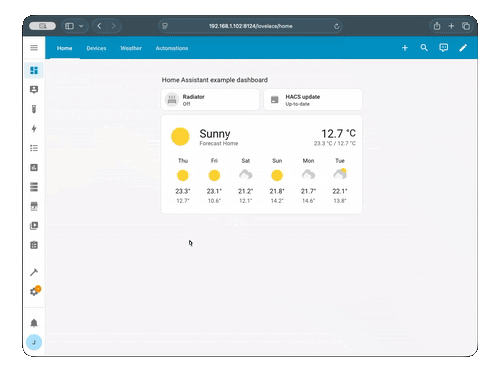Click the Thu high of 23.3°

tap(183, 191)
